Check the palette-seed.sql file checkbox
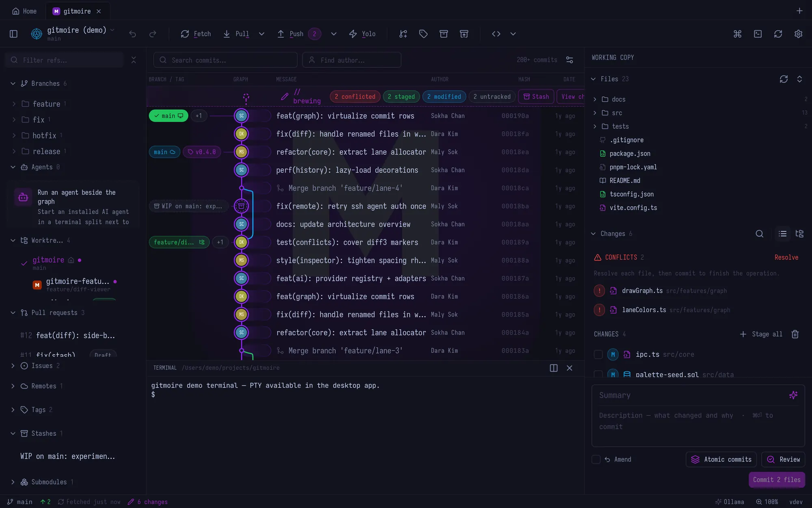The image size is (812, 508). tap(598, 374)
